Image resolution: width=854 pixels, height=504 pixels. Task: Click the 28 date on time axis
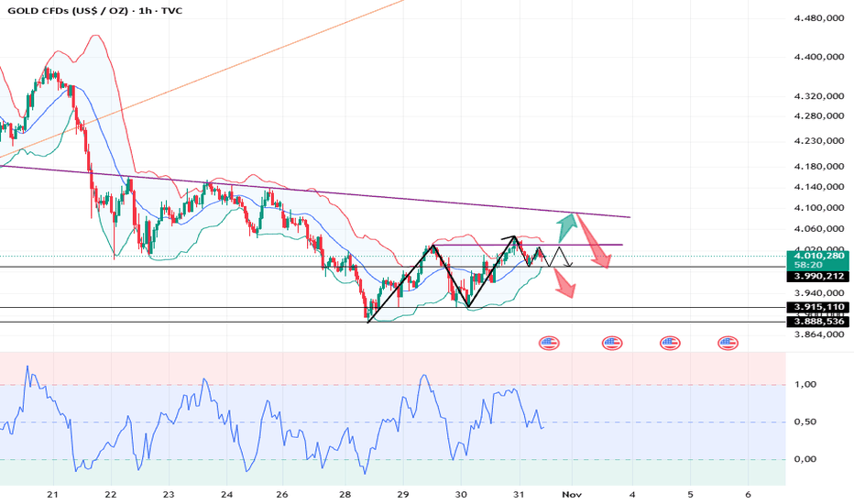pos(345,495)
